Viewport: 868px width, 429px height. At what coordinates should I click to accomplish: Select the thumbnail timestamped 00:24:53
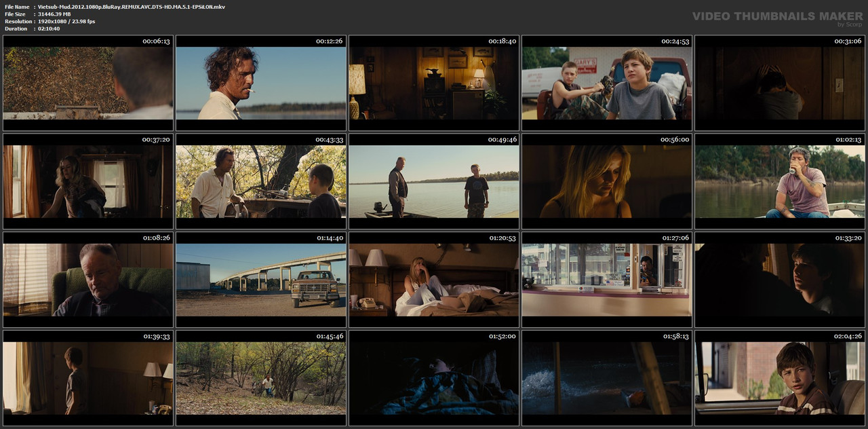[x=607, y=83]
